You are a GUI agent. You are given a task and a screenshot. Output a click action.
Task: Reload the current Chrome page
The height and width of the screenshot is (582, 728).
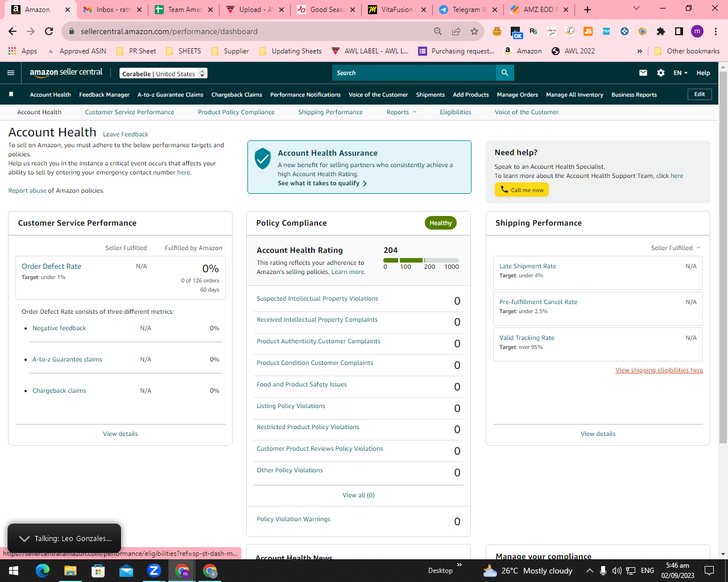tap(49, 31)
